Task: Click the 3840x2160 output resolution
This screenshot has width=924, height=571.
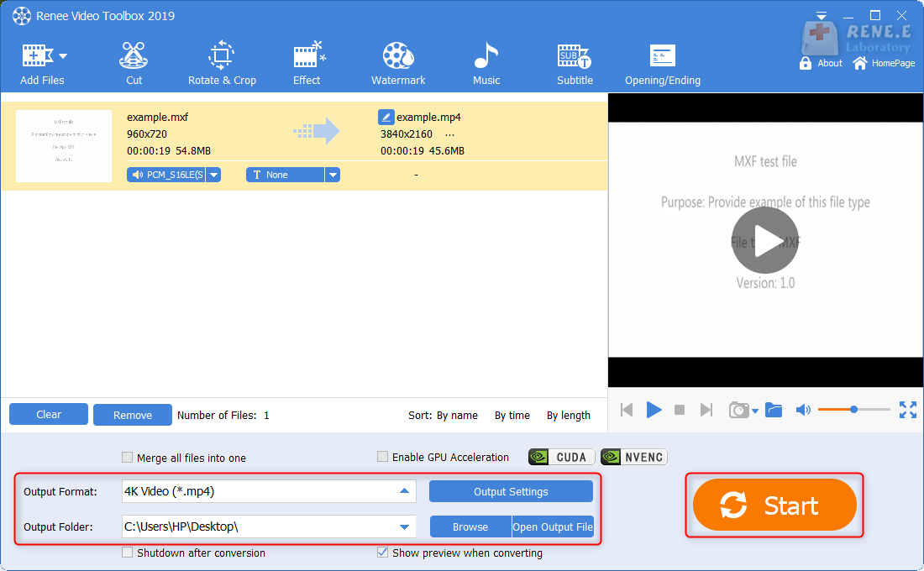Action: [x=406, y=134]
